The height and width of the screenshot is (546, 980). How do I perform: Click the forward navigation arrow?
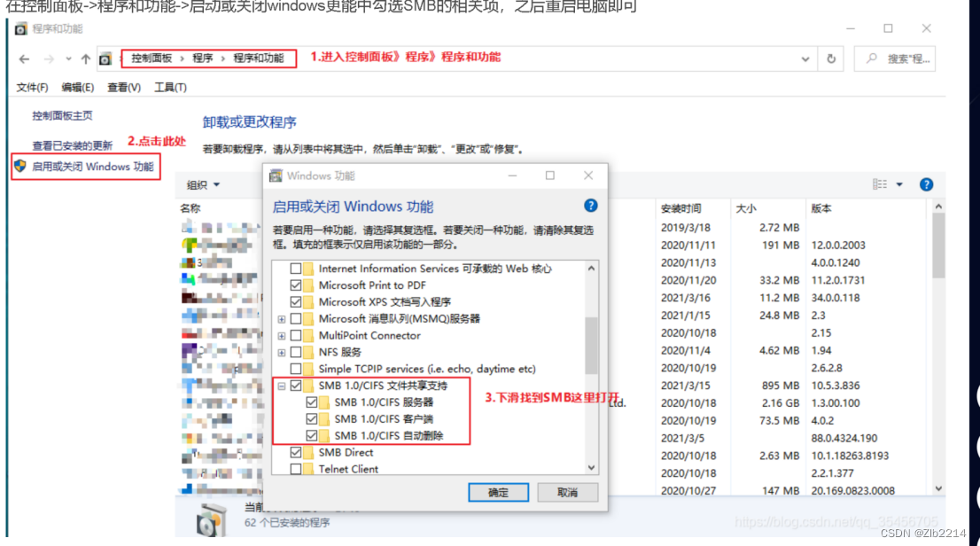click(x=48, y=58)
